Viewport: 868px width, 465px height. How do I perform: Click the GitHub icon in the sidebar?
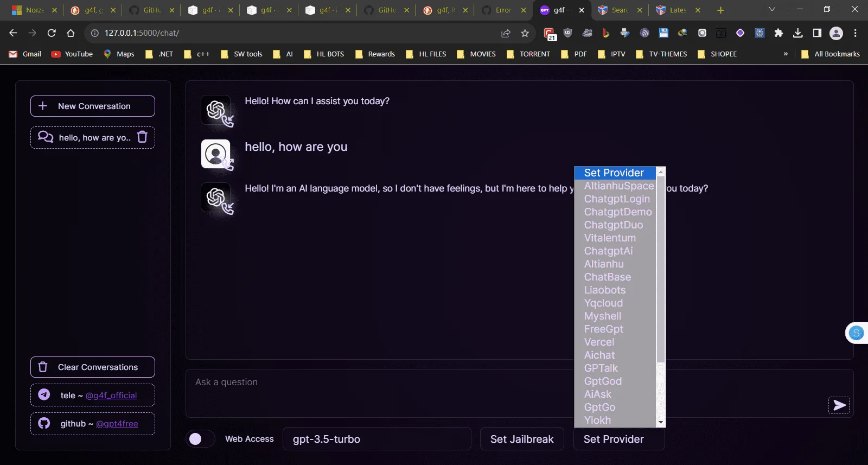pos(44,423)
